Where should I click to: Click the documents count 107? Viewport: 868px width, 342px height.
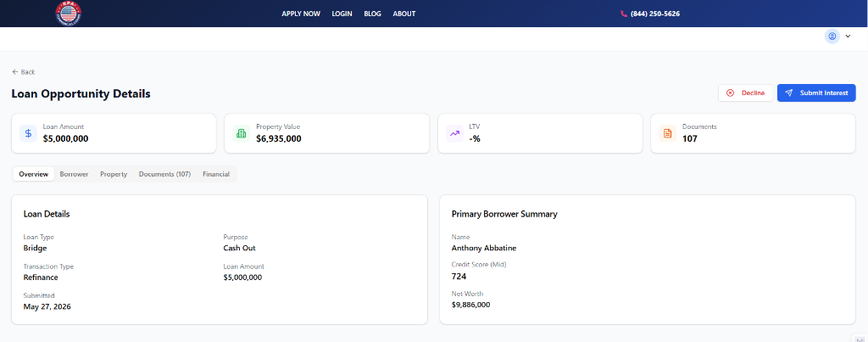coord(690,138)
